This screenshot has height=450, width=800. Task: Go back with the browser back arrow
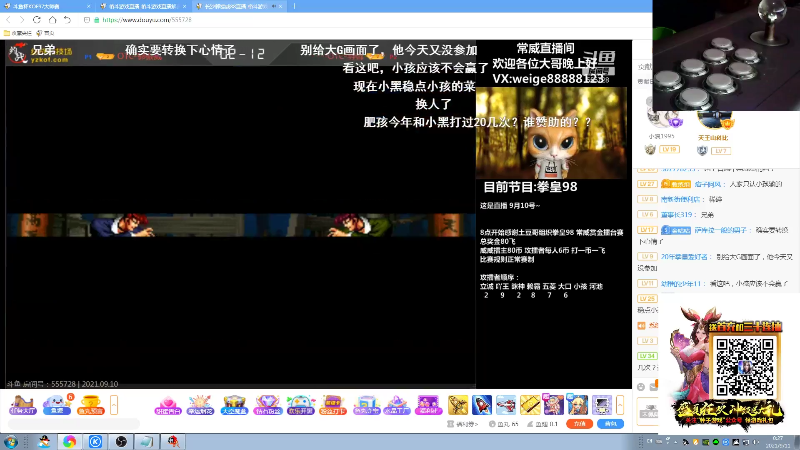tap(8, 20)
